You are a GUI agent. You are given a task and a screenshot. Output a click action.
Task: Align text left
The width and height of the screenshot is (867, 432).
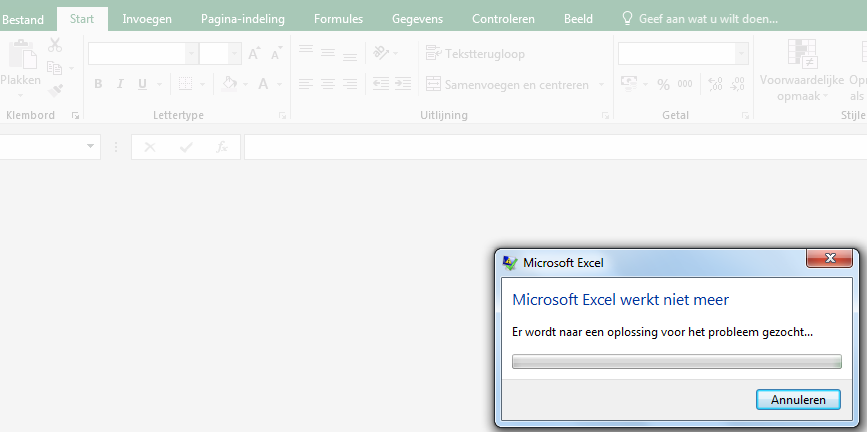pos(306,84)
